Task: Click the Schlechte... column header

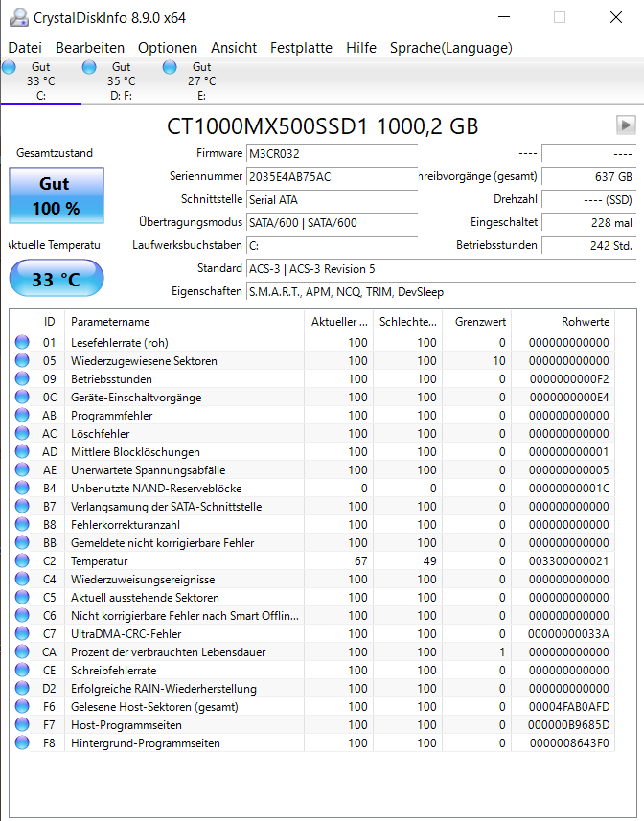Action: (x=408, y=322)
